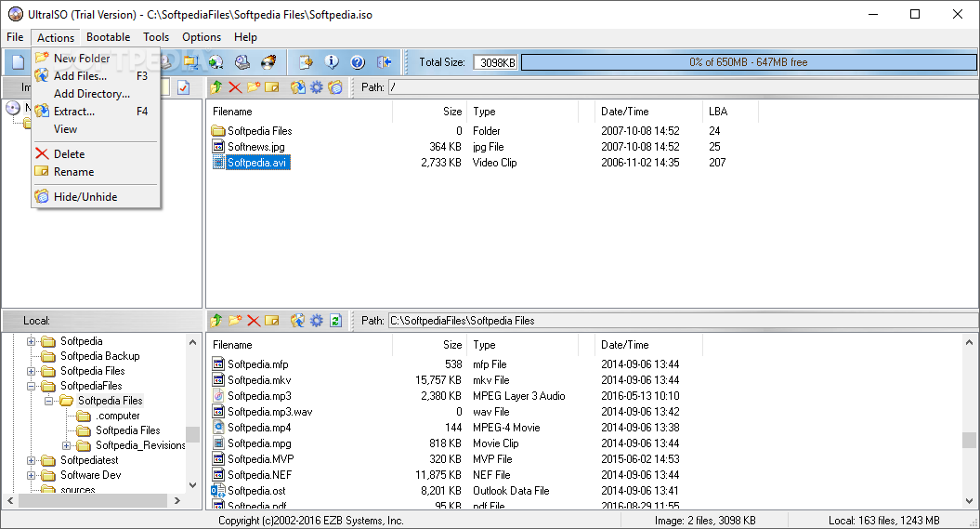980x529 pixels.
Task: Click the register document icon left of info
Action: [306, 62]
